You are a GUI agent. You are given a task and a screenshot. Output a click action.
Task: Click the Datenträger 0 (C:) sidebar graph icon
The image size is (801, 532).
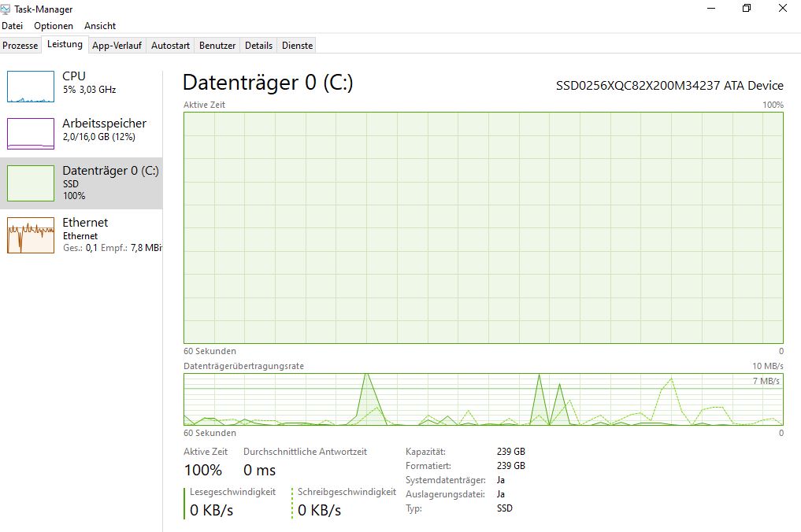pos(31,183)
